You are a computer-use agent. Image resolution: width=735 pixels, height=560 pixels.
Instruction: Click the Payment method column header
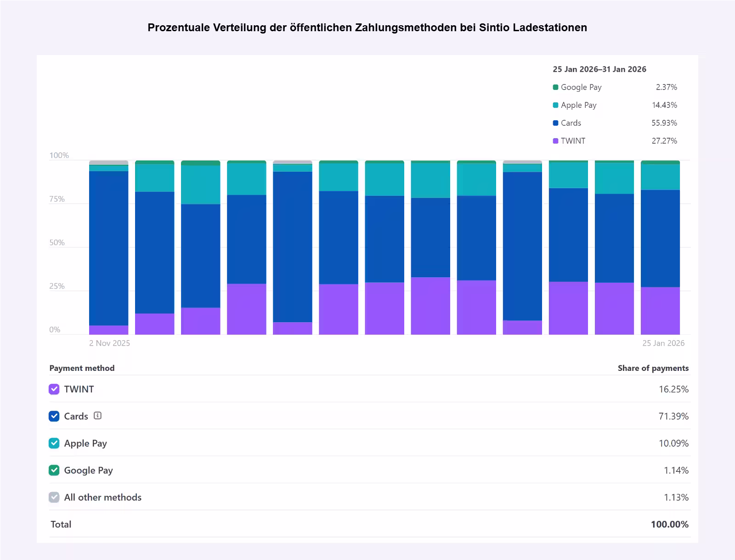pos(82,368)
